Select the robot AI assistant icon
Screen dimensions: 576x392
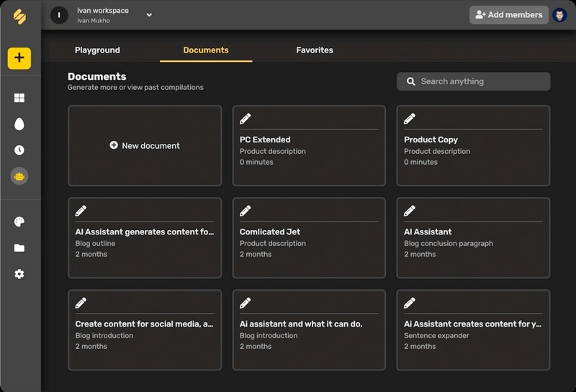point(19,176)
